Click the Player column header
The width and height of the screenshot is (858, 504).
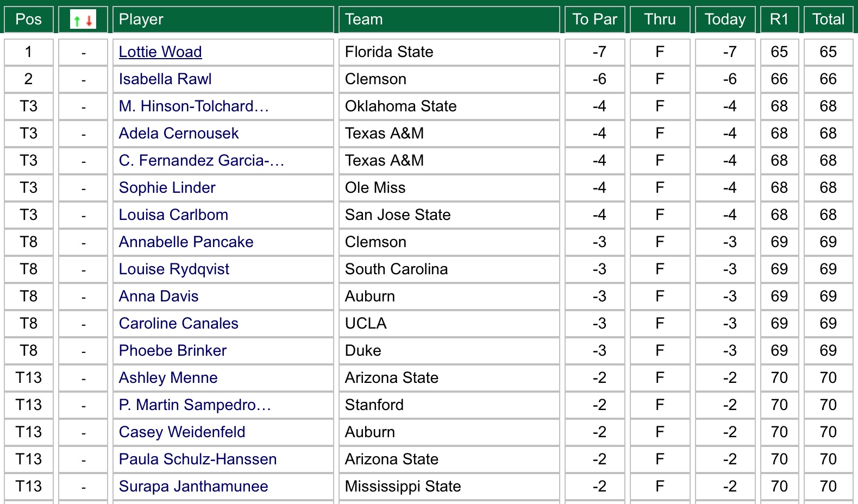[141, 20]
